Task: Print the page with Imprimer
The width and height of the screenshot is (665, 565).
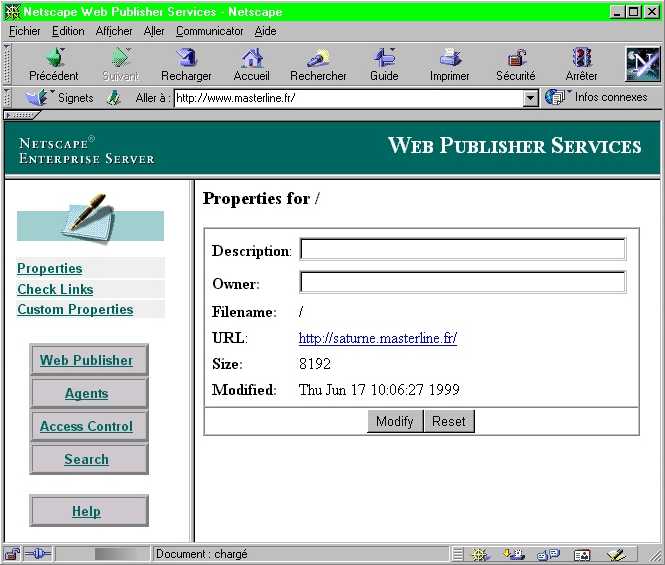Action: click(x=450, y=64)
